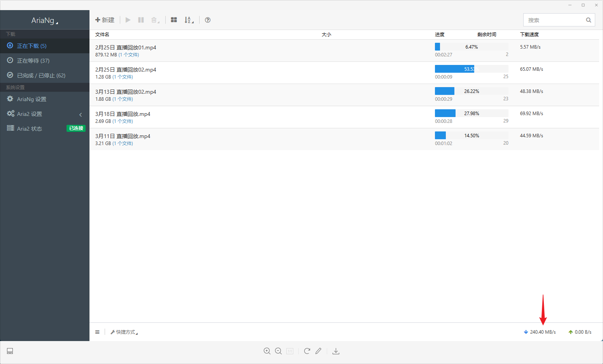Open the 快捷方式 shortcuts dropdown
This screenshot has height=364, width=603.
click(x=124, y=332)
